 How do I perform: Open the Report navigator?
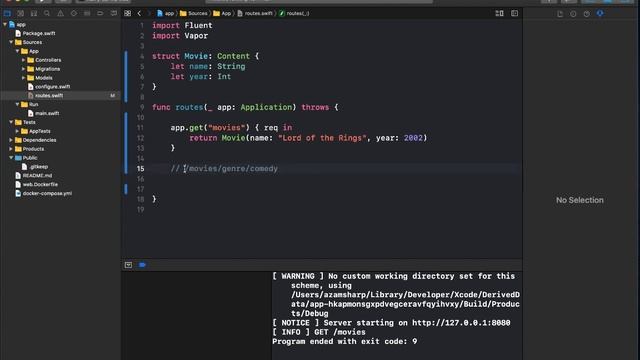coord(114,13)
